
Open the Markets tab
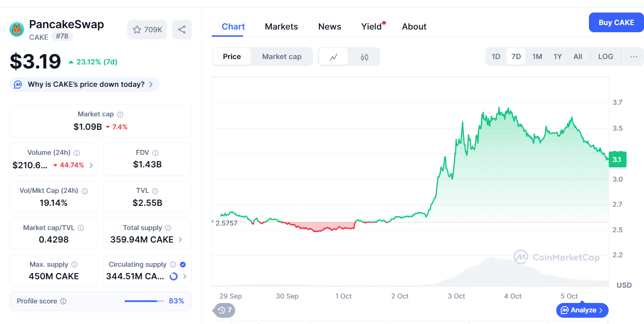281,27
